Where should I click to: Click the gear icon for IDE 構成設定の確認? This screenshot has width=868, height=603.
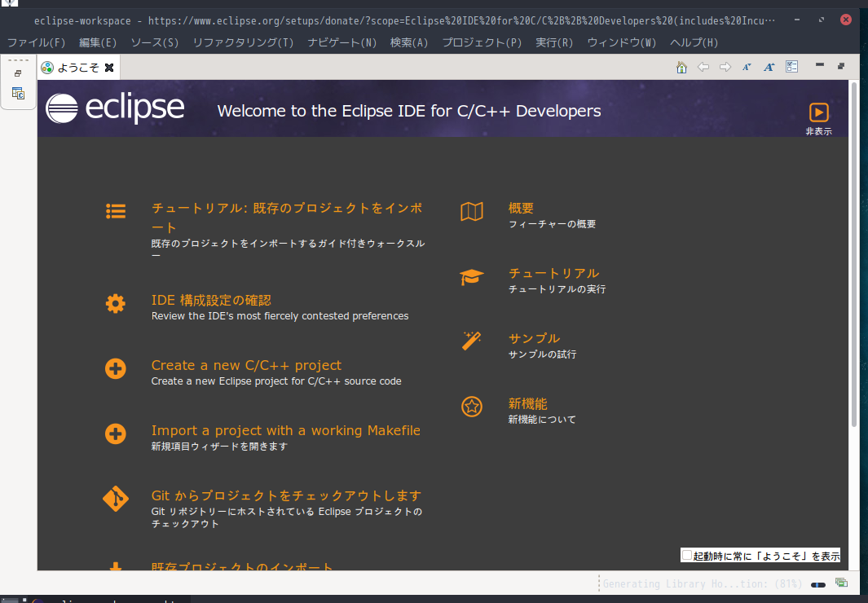point(116,303)
